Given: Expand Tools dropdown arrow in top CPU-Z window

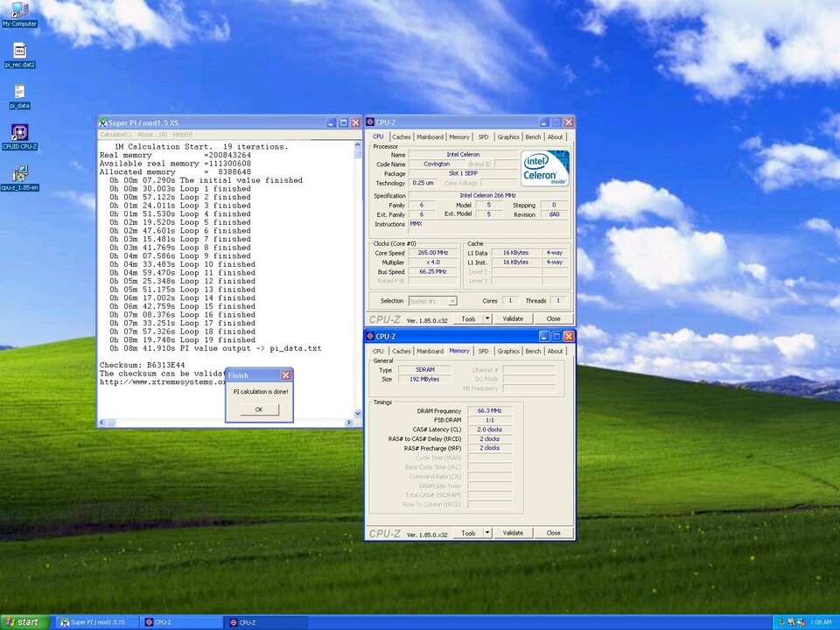Looking at the screenshot, I should pos(487,318).
